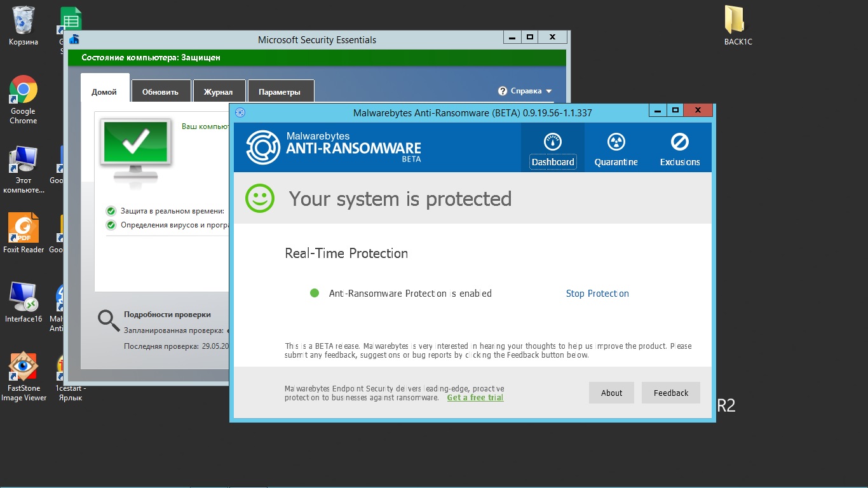
Task: Open the Журнал tab
Action: [218, 91]
